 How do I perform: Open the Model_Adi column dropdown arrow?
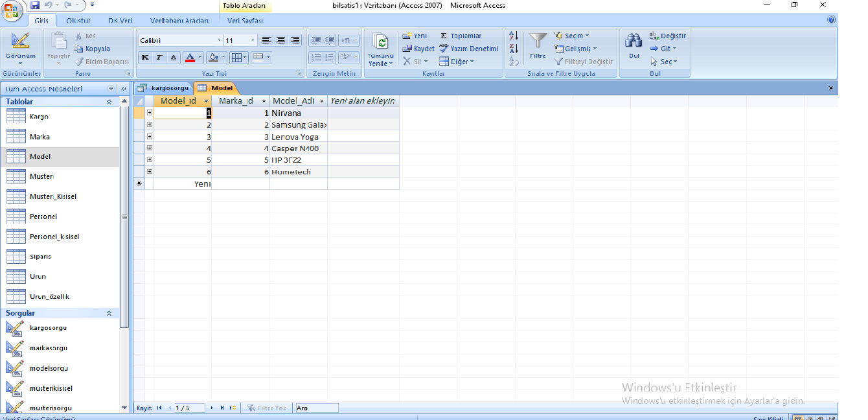(322, 102)
